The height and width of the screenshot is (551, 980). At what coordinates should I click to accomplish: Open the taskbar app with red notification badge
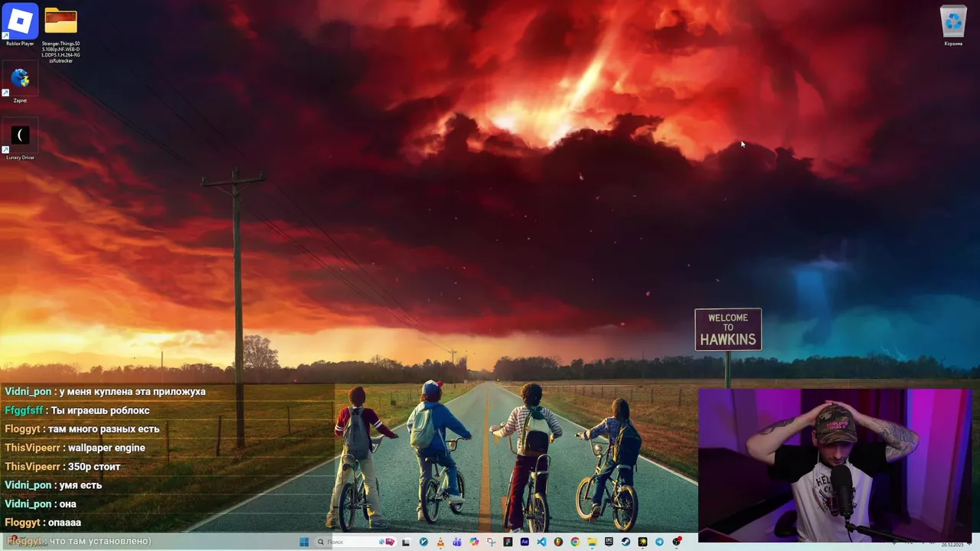[677, 542]
